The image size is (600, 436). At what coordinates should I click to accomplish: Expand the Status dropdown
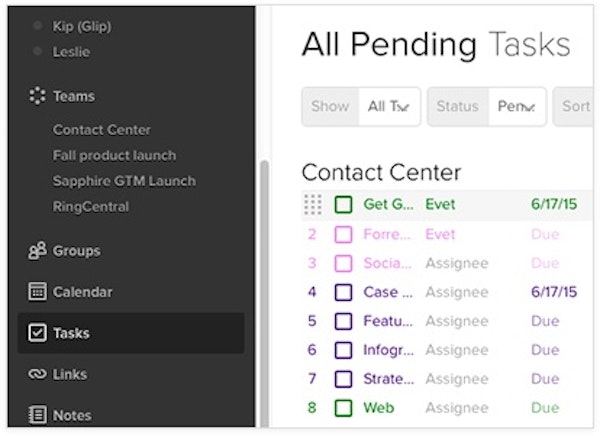(x=516, y=107)
